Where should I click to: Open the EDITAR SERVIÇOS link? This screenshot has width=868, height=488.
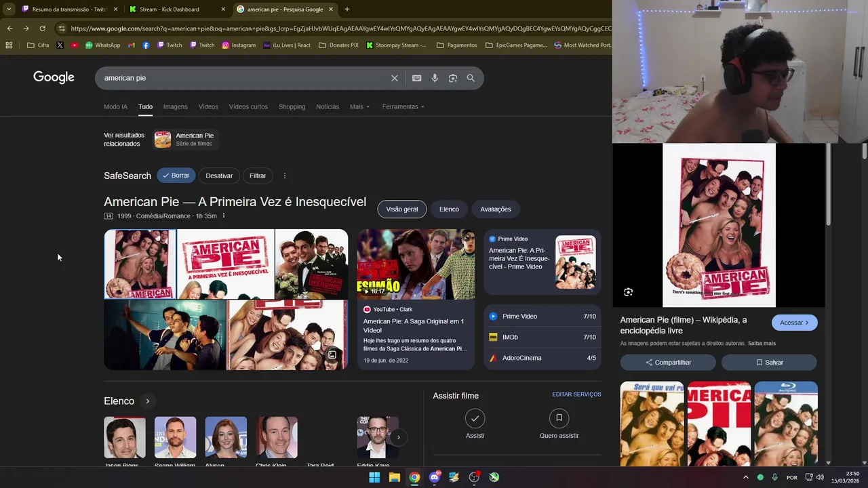coord(576,394)
